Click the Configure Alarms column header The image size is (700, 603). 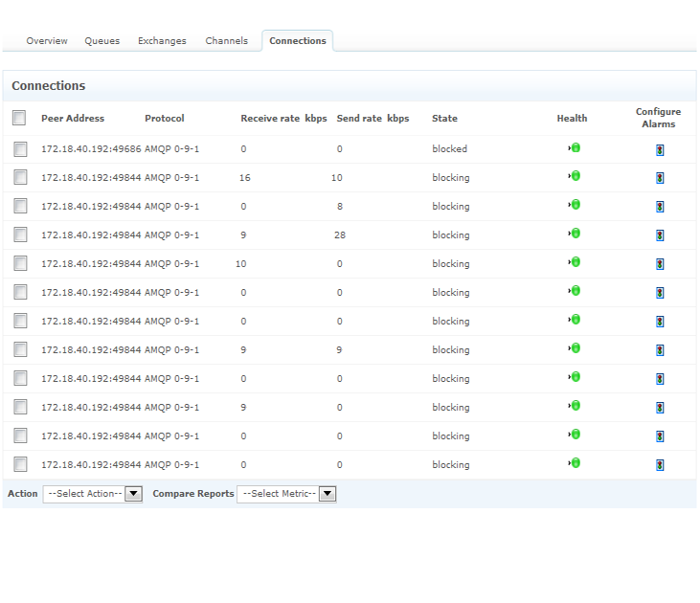tap(659, 118)
